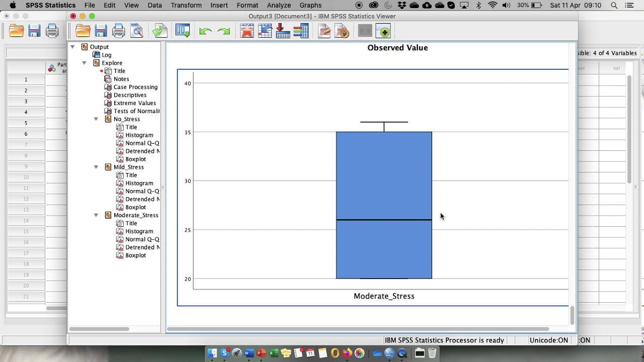Image resolution: width=644 pixels, height=362 pixels.
Task: Open Microsoft Word from the Dock
Action: tap(249, 353)
